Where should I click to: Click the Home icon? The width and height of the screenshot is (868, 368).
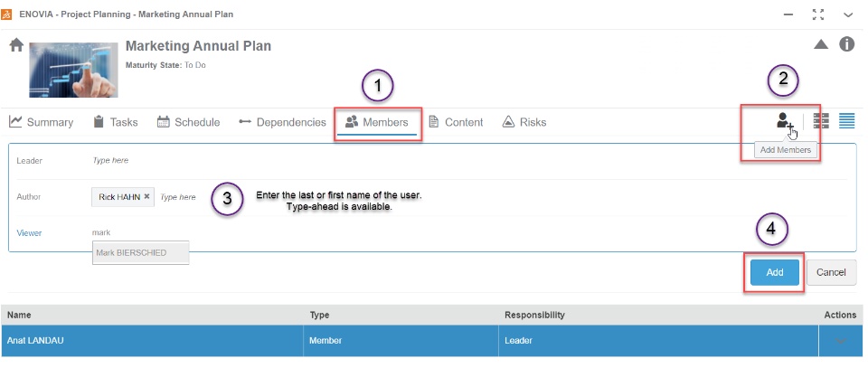16,45
